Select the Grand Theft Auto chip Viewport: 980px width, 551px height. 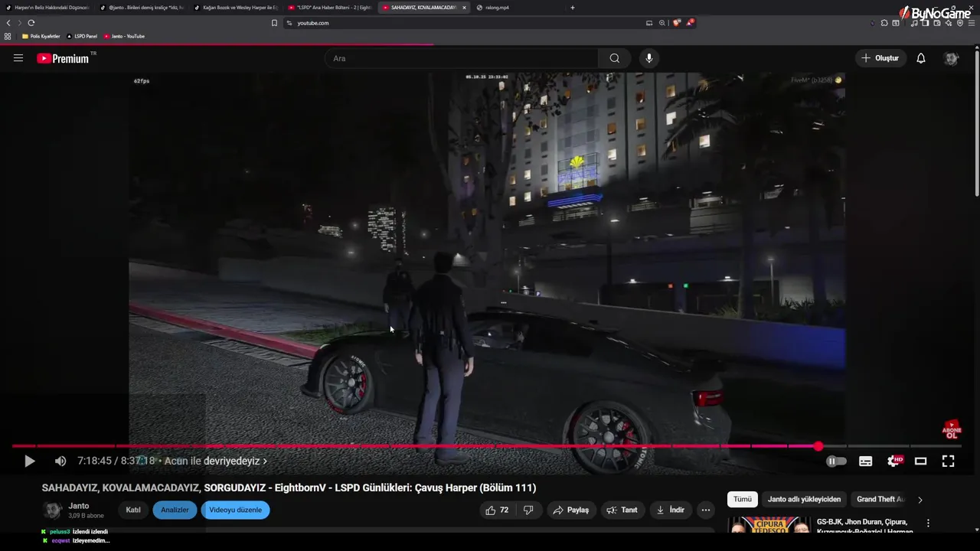[x=880, y=499]
